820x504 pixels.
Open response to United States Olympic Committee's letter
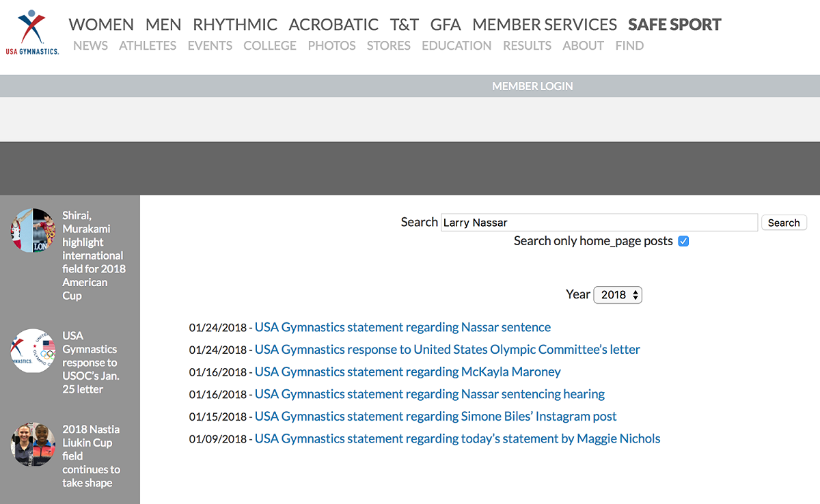tap(448, 350)
